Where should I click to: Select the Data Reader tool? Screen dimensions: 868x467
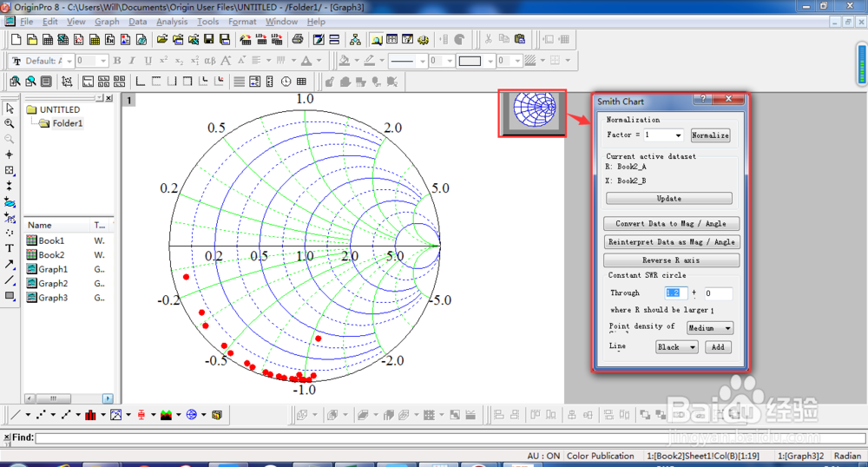click(10, 170)
